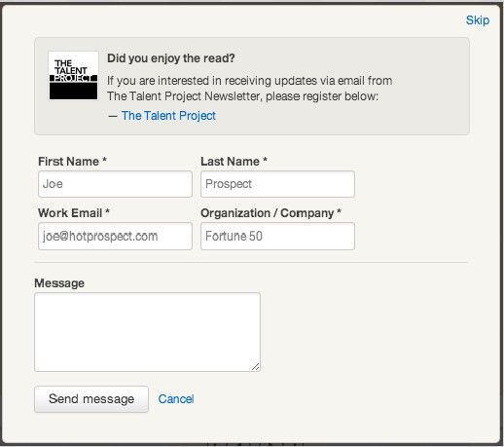The height and width of the screenshot is (447, 504).
Task: Cancel the registration form
Action: 176,399
